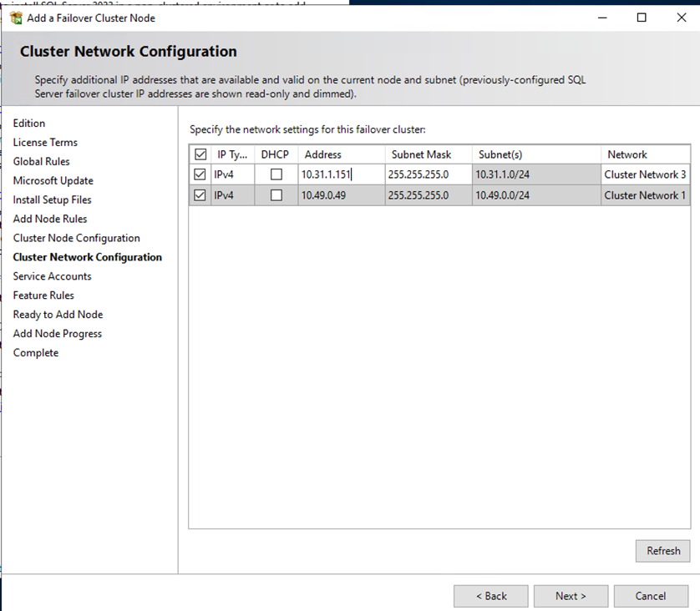The image size is (700, 611).
Task: Enable DHCP for the 10.49.0.0/24 subnet
Action: 276,195
